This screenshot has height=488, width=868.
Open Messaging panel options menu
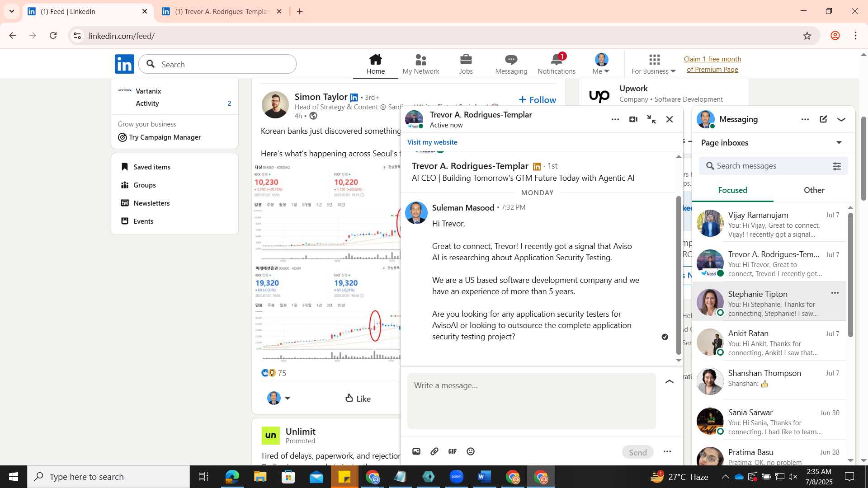pyautogui.click(x=805, y=119)
